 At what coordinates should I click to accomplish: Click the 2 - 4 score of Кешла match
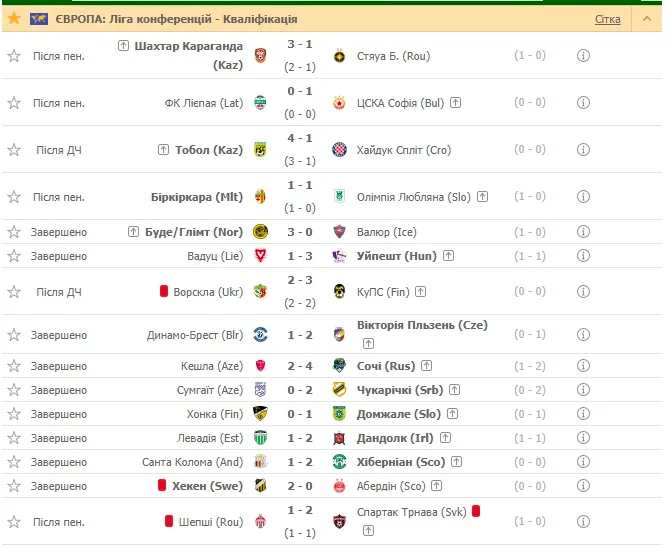[300, 366]
